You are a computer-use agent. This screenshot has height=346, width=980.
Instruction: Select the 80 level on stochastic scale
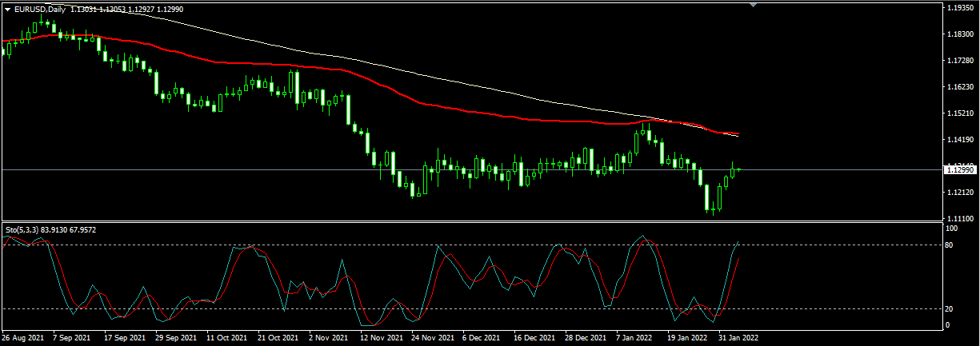click(950, 245)
